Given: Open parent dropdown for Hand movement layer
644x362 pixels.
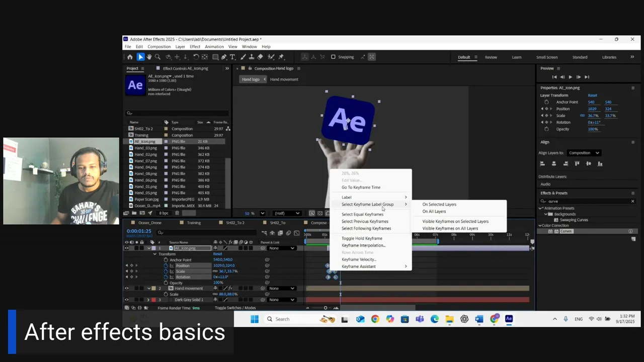Looking at the screenshot, I should [282, 289].
